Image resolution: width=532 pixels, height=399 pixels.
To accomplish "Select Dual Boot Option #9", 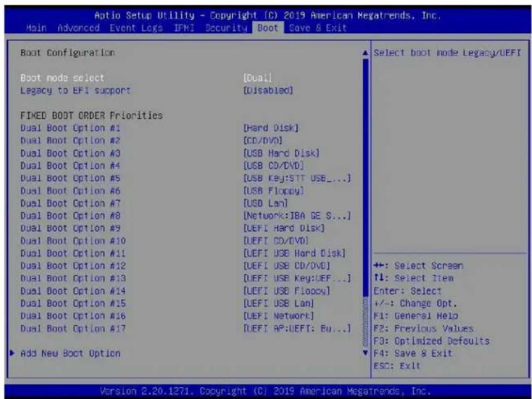I will 70,228.
